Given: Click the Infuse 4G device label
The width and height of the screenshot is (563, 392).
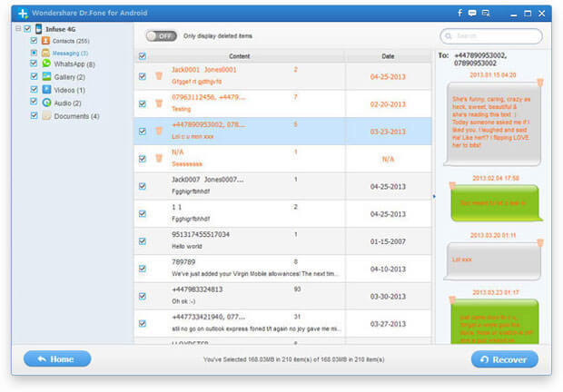Looking at the screenshot, I should click(60, 29).
